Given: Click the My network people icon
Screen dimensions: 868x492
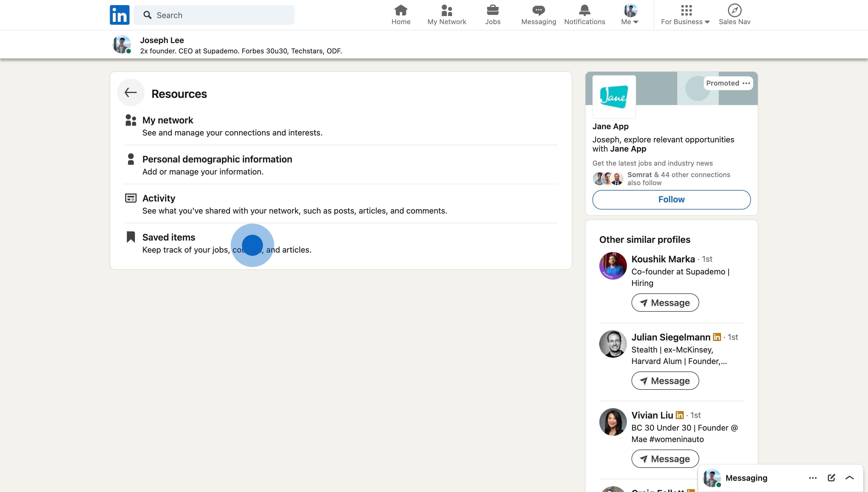Looking at the screenshot, I should (131, 120).
